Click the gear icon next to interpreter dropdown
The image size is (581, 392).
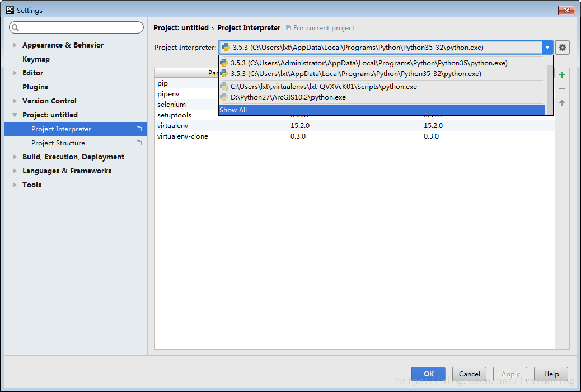562,48
